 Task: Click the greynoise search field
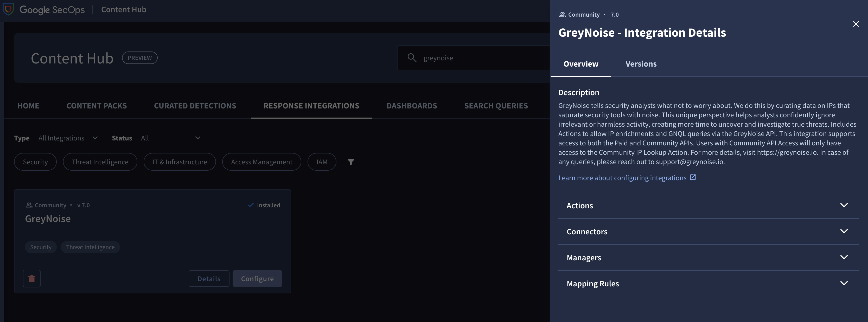tap(478, 58)
